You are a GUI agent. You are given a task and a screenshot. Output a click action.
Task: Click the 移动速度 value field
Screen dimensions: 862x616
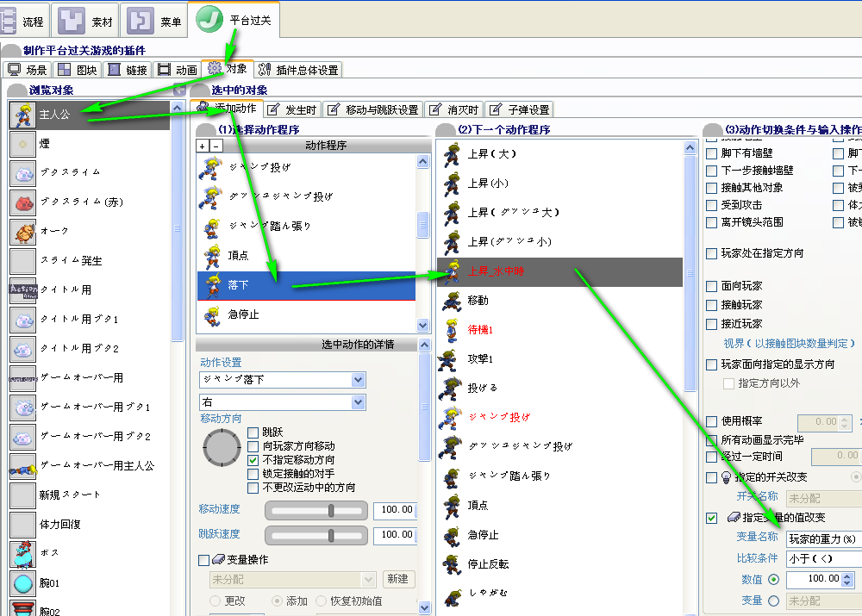395,510
